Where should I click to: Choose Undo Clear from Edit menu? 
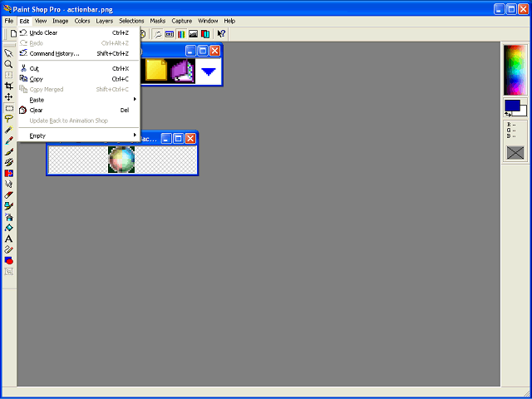coord(79,33)
